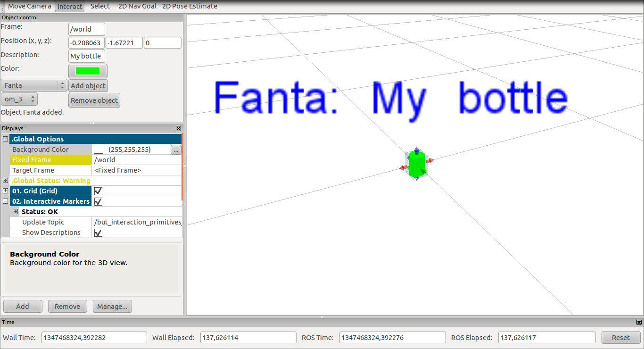
Task: Expand the Global Status: Warning item
Action: (6, 181)
